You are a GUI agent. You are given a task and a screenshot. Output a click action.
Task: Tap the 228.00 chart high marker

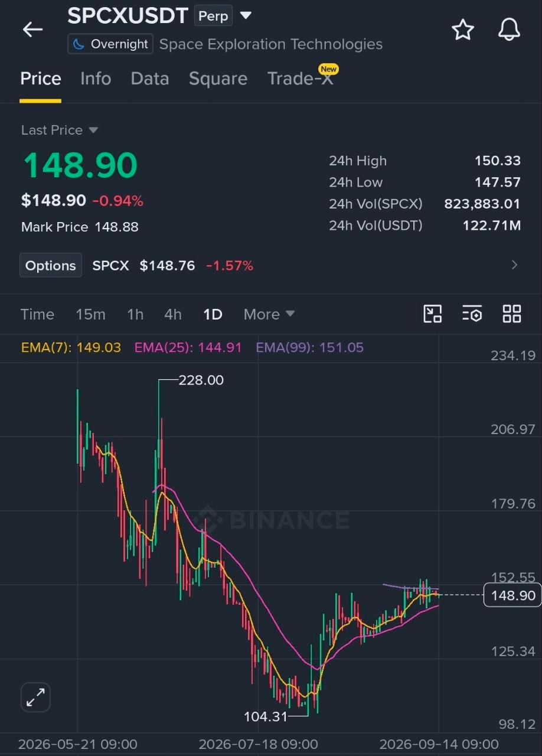pos(201,380)
